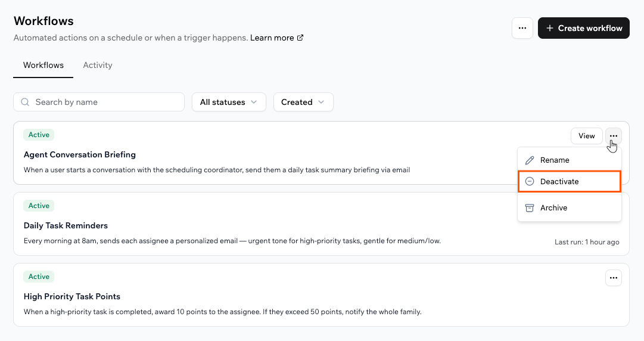Click the archive box icon
Screen dimensions: 644x341
tap(530, 208)
